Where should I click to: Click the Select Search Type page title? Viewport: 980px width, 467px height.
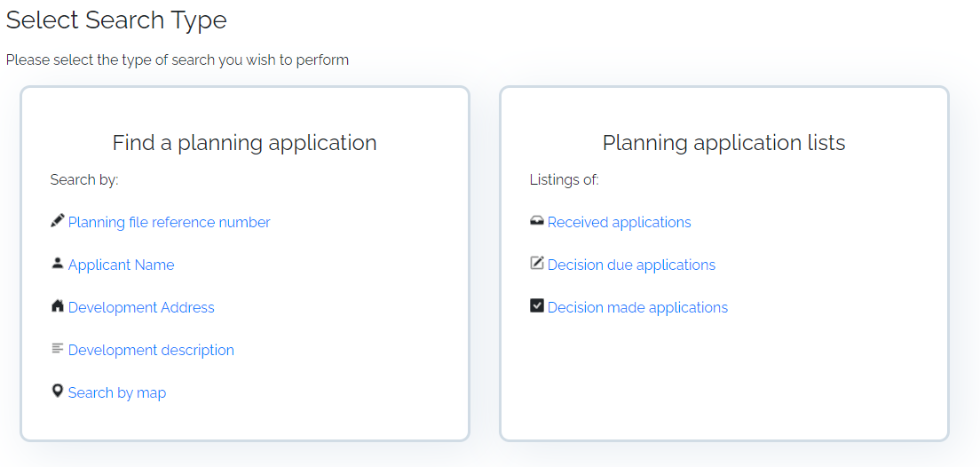(116, 20)
